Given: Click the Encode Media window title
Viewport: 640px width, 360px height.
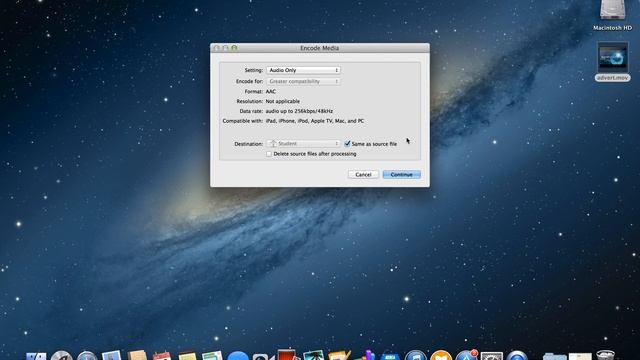Looking at the screenshot, I should point(320,48).
